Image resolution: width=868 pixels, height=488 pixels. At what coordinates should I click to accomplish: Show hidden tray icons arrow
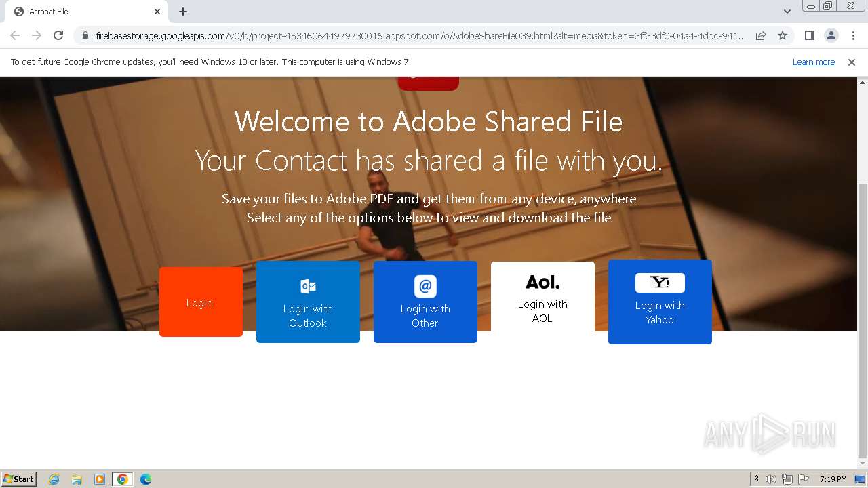point(756,479)
